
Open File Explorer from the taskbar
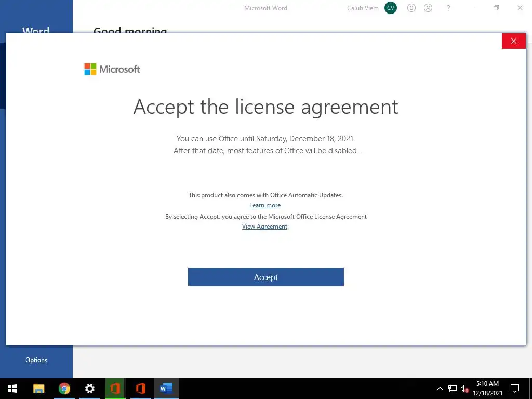(x=38, y=389)
